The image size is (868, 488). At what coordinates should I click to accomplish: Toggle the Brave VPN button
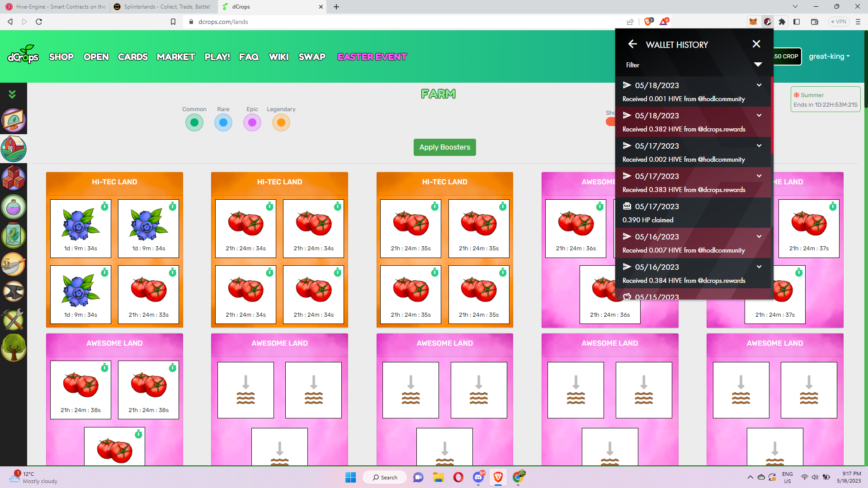tap(839, 22)
